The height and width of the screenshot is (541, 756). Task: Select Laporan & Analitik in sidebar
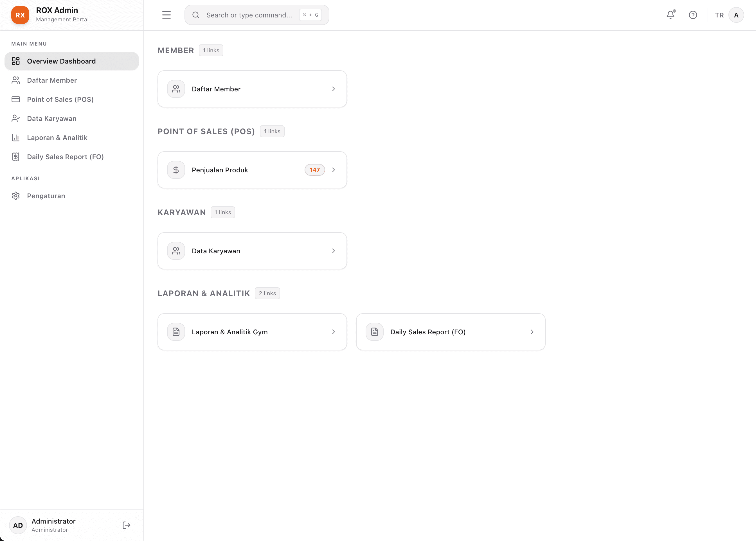[72, 137]
